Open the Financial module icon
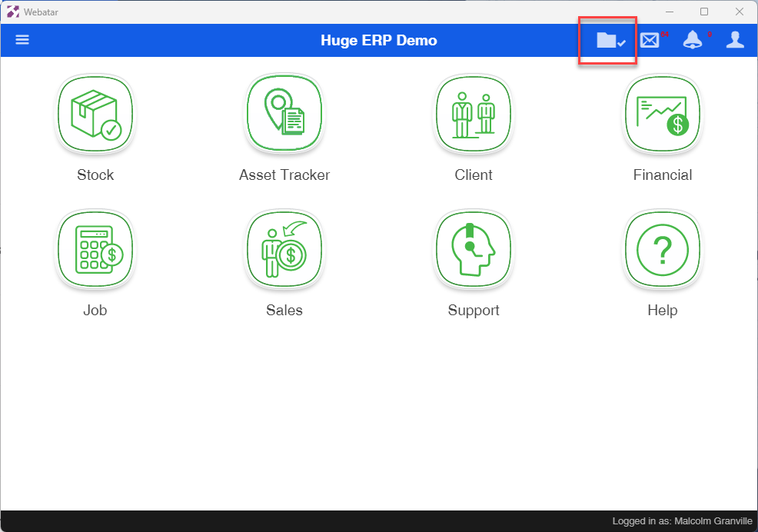The height and width of the screenshot is (532, 758). 663,114
